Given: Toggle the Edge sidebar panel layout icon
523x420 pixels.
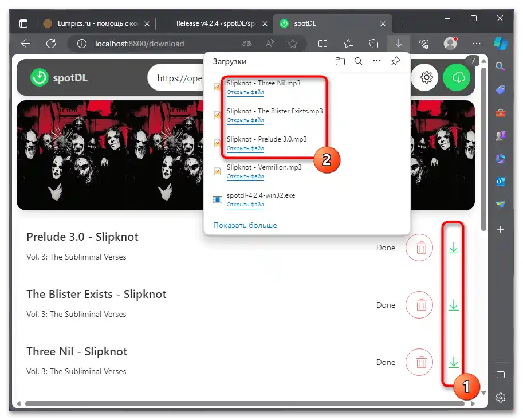Looking at the screenshot, I should tap(500, 375).
